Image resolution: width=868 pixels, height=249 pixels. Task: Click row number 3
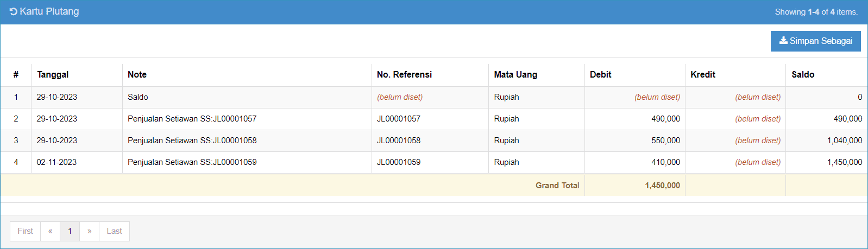tap(16, 141)
